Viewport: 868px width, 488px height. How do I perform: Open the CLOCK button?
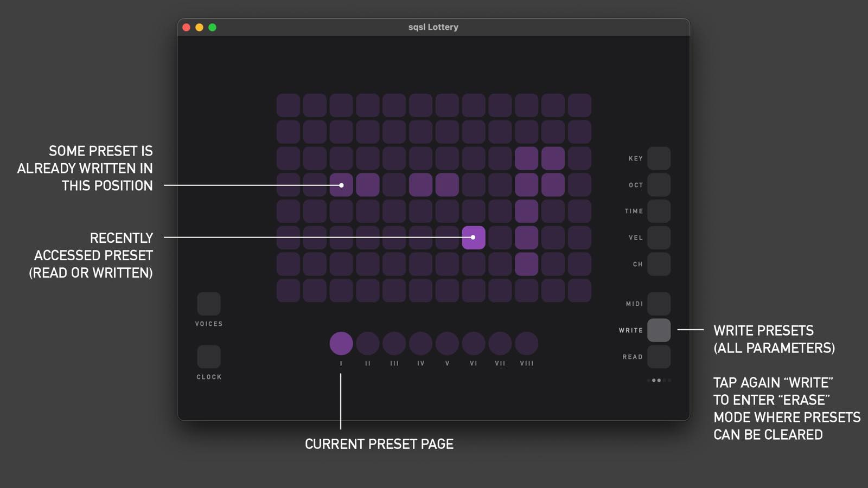coord(209,357)
